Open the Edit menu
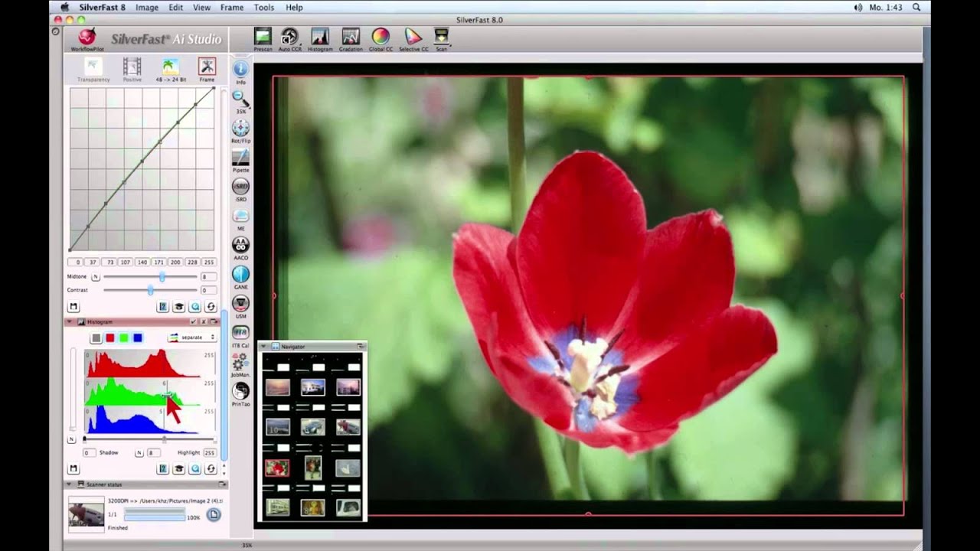The height and width of the screenshot is (551, 980). coord(175,7)
